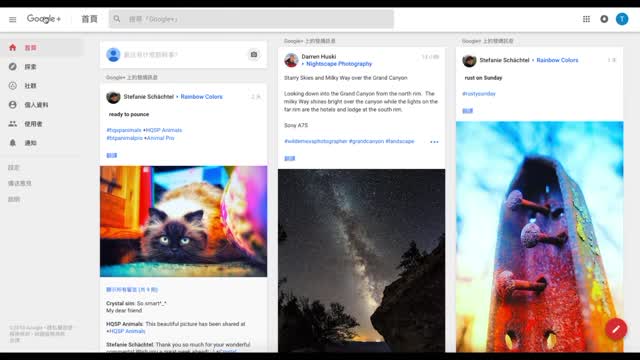Open the people item in sidebar
The height and width of the screenshot is (360, 640).
pyautogui.click(x=25, y=124)
